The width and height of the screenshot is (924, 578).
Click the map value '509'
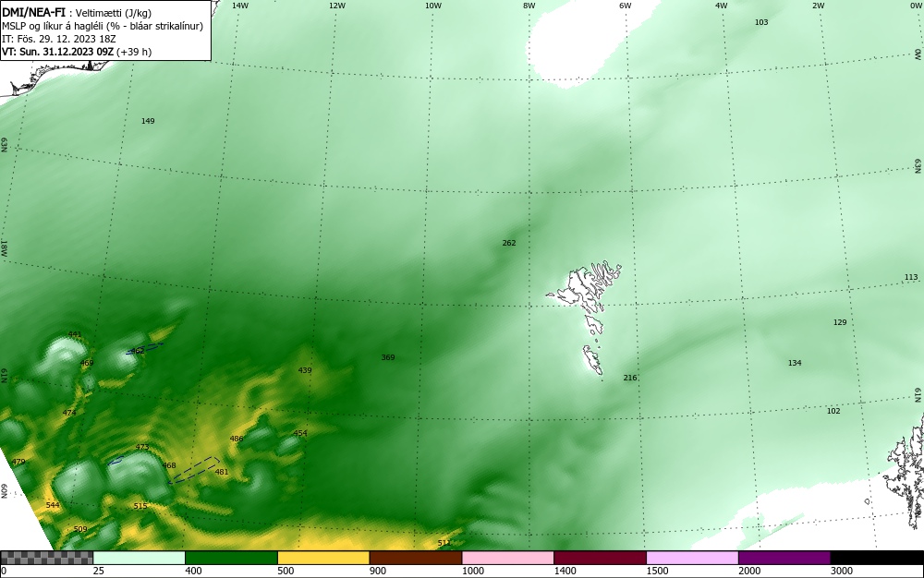[80, 529]
